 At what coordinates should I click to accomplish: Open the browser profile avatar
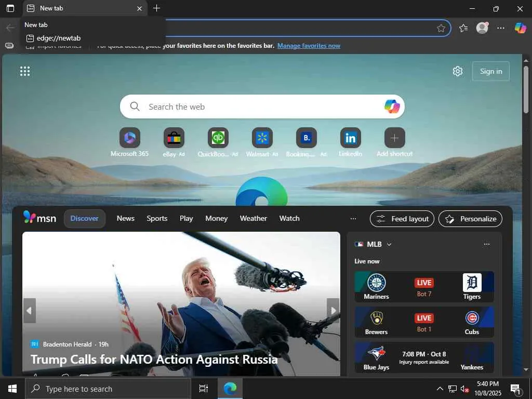coord(482,28)
